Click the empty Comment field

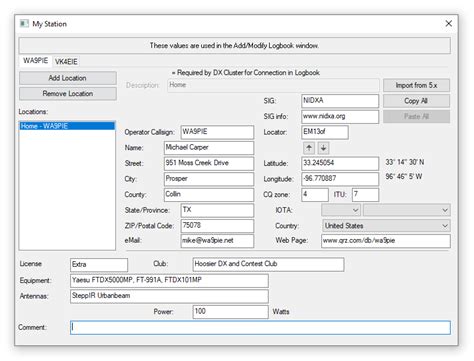260,327
